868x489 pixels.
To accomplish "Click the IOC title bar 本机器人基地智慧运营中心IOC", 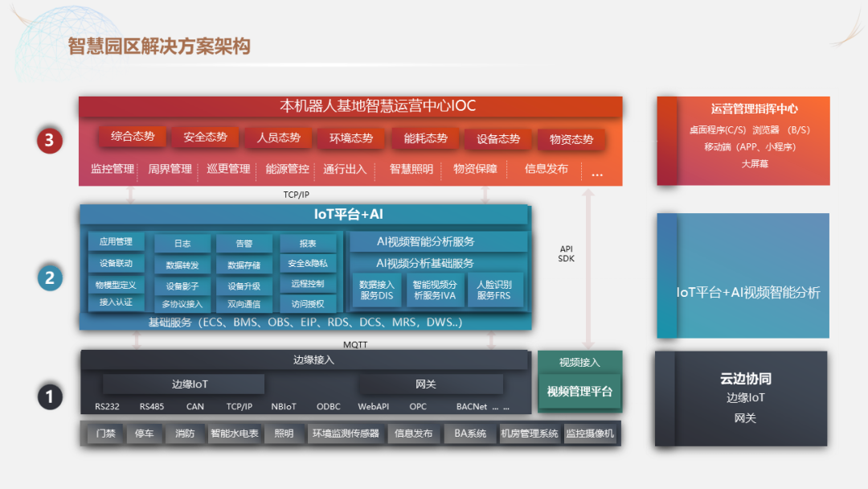I will [x=350, y=106].
